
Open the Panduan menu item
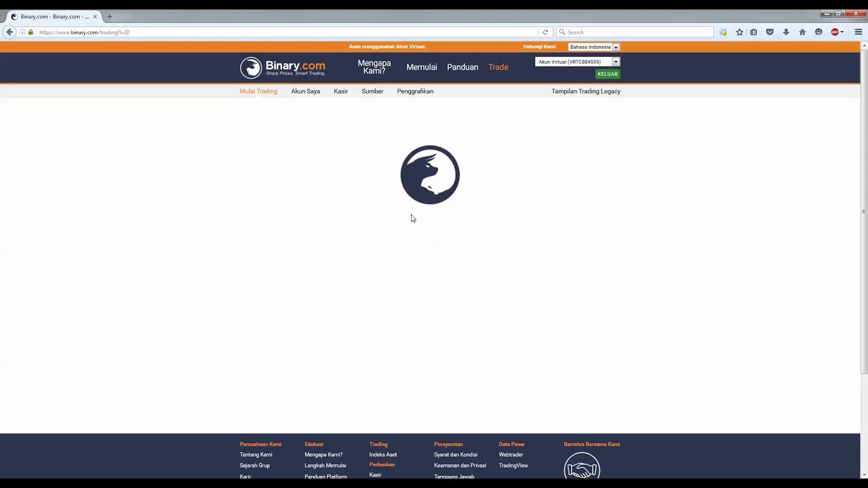tap(462, 67)
